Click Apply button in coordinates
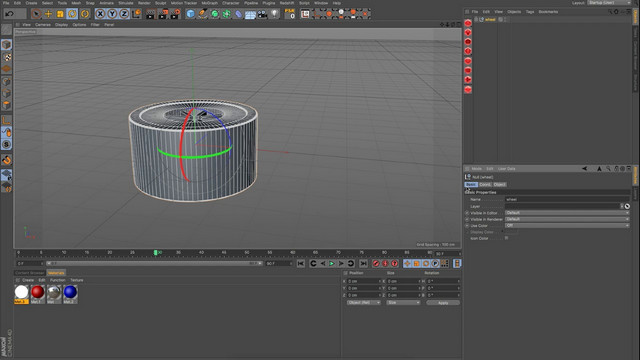This screenshot has height=360, width=640. 443,303
